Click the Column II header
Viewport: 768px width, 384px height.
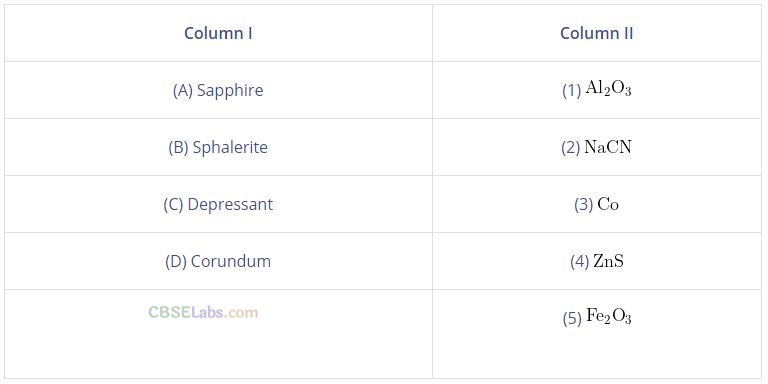(597, 33)
